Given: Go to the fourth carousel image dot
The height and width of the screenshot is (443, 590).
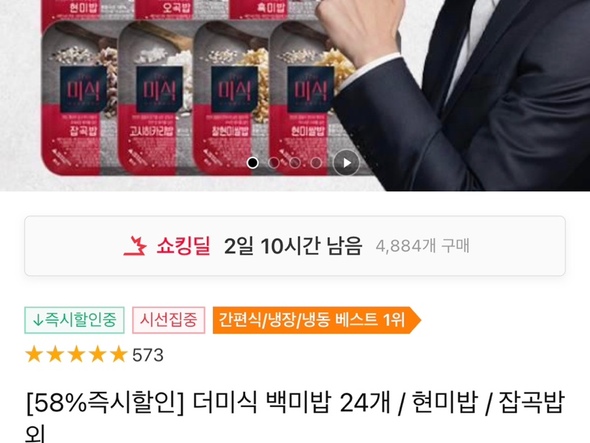Looking at the screenshot, I should point(316,163).
